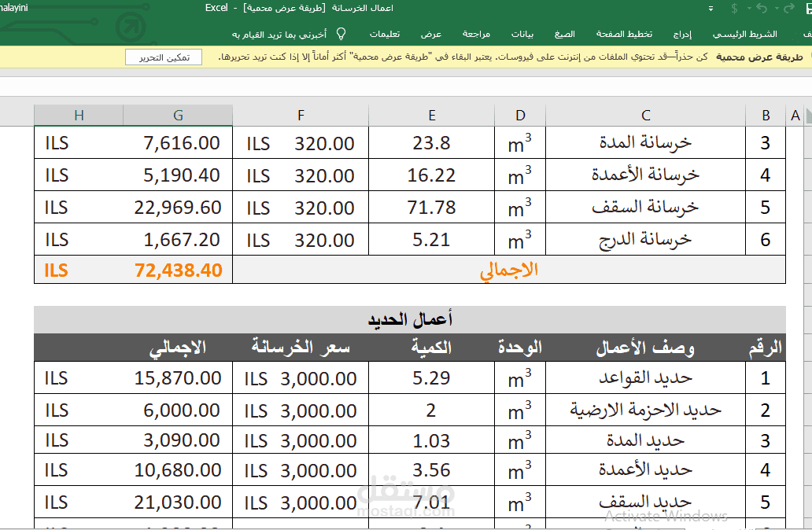Select column H header
Image resolution: width=812 pixels, height=530 pixels.
click(79, 116)
